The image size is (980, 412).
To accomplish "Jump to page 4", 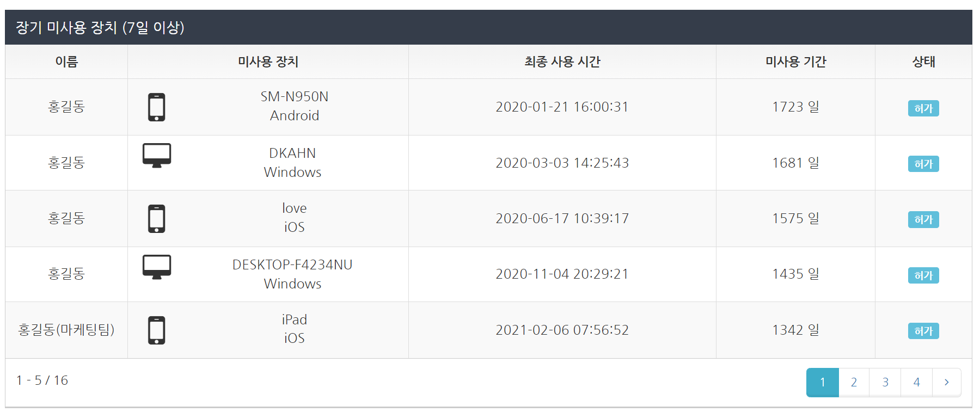I will click(x=917, y=382).
